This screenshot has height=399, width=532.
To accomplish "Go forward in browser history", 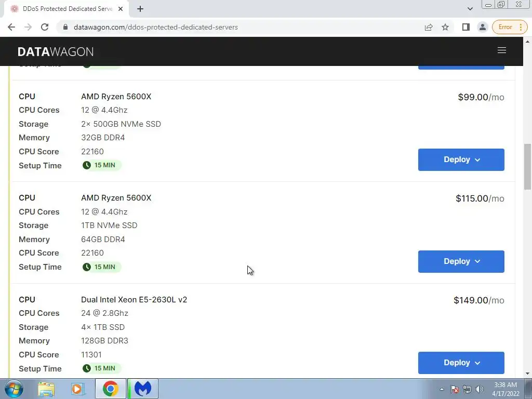I will click(x=28, y=27).
